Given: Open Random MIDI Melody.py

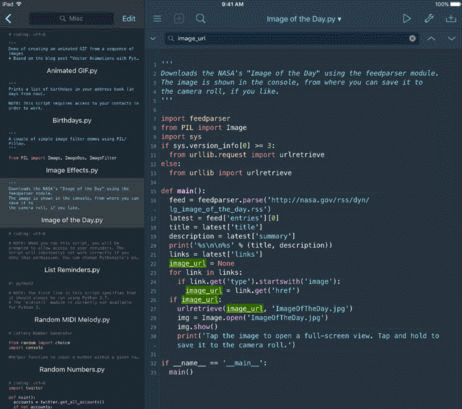Looking at the screenshot, I should pyautogui.click(x=72, y=302).
